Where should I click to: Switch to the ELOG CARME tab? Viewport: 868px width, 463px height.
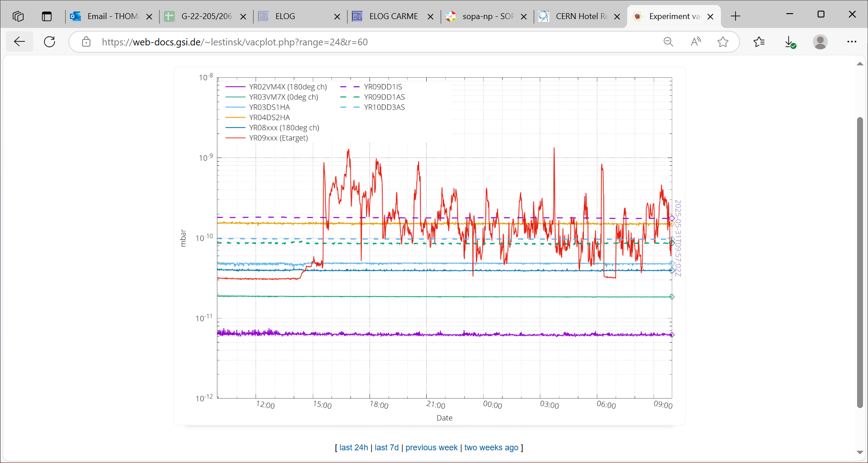tap(393, 16)
